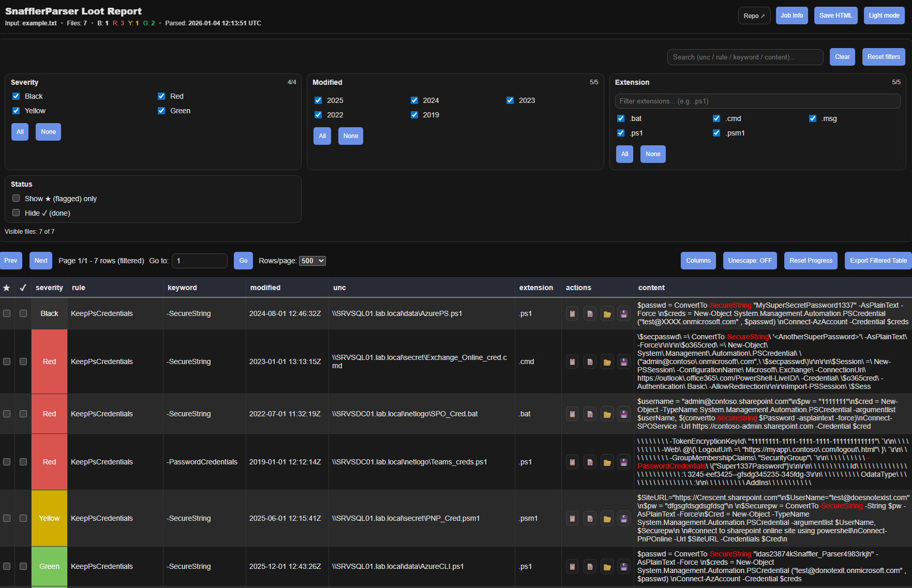This screenshot has width=912, height=588.
Task: Open the folder icon for SPO_Cred.bat row
Action: click(x=607, y=414)
